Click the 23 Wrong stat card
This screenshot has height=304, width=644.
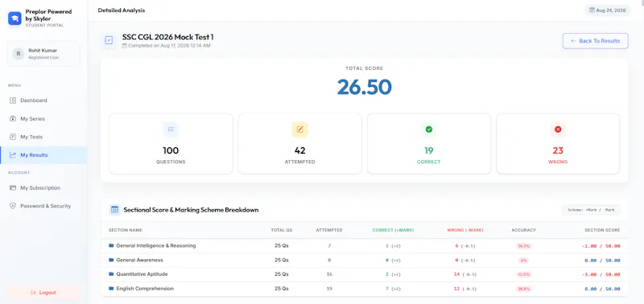pos(558,144)
